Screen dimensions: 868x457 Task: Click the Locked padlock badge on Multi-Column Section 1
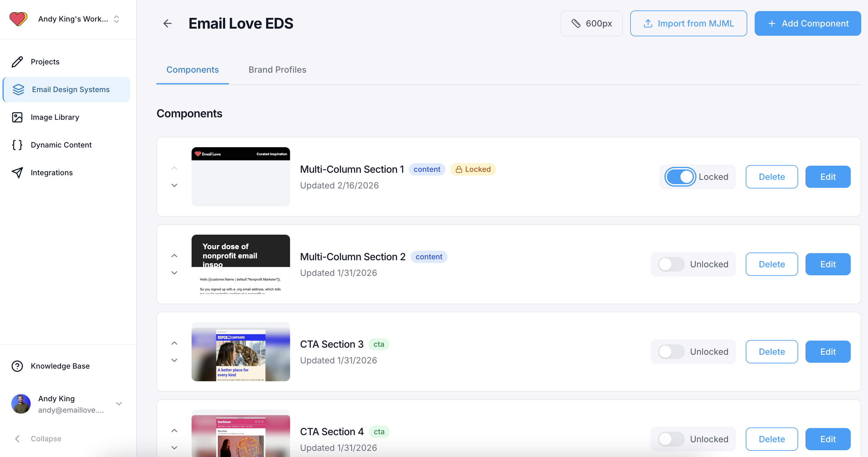473,169
